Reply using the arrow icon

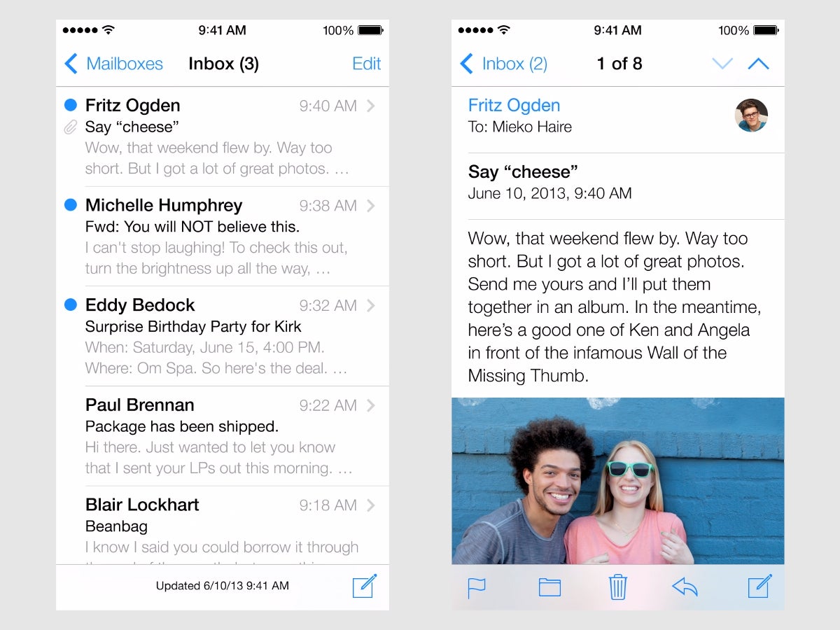[x=685, y=587]
